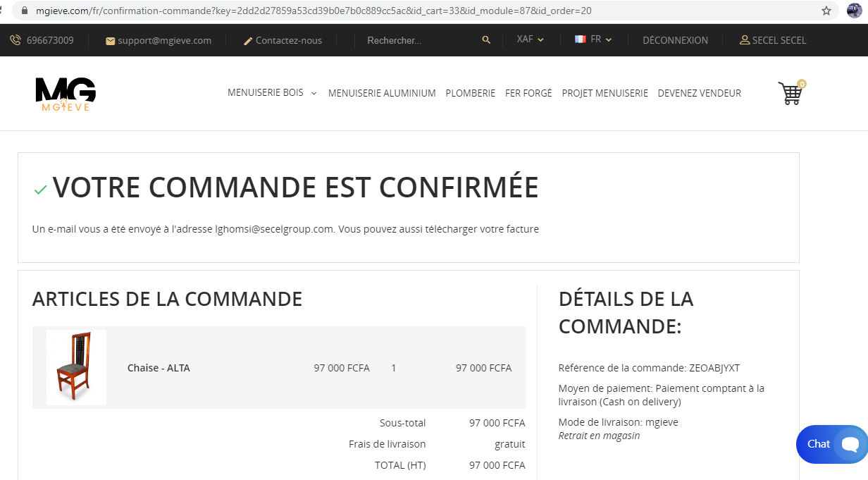Click the padlock icon in address bar

[x=25, y=11]
